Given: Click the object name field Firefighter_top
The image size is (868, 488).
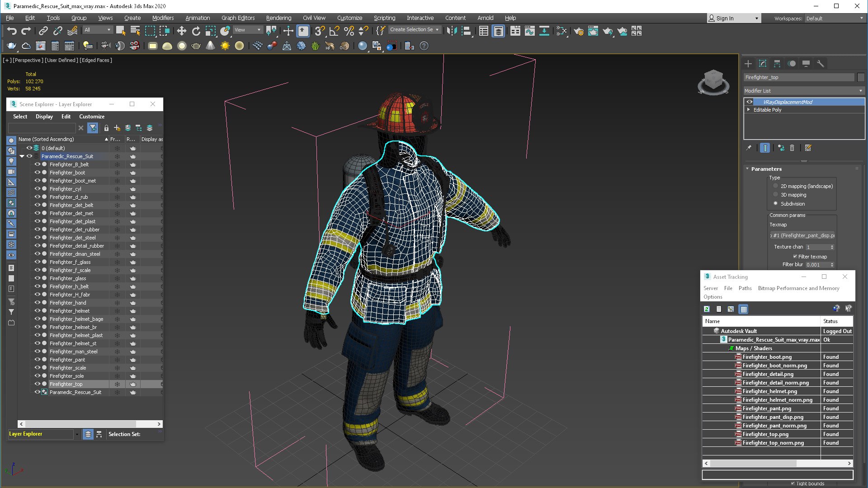Looking at the screenshot, I should [799, 77].
